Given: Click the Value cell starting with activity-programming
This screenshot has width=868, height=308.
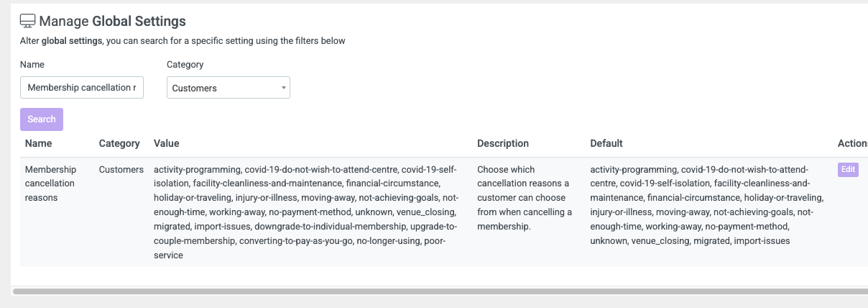Looking at the screenshot, I should pos(307,212).
